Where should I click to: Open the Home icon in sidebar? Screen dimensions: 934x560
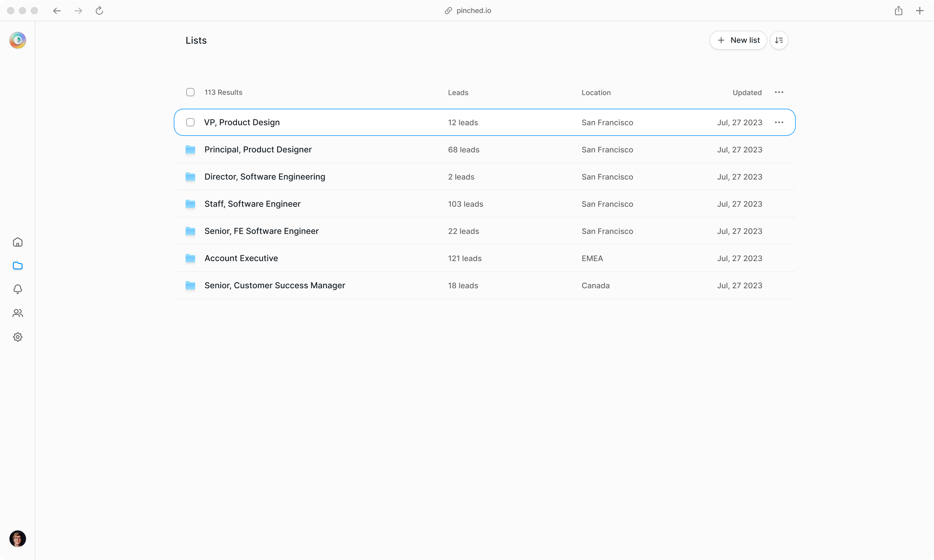click(x=18, y=242)
